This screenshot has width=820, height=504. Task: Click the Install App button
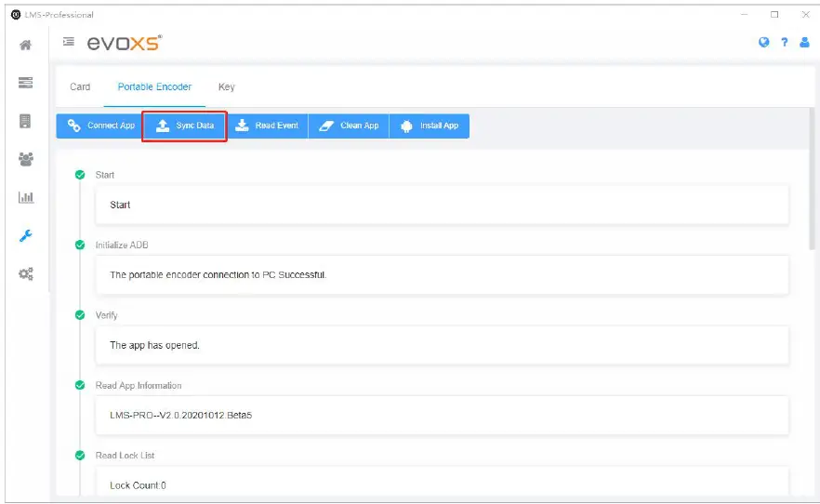[x=430, y=126]
